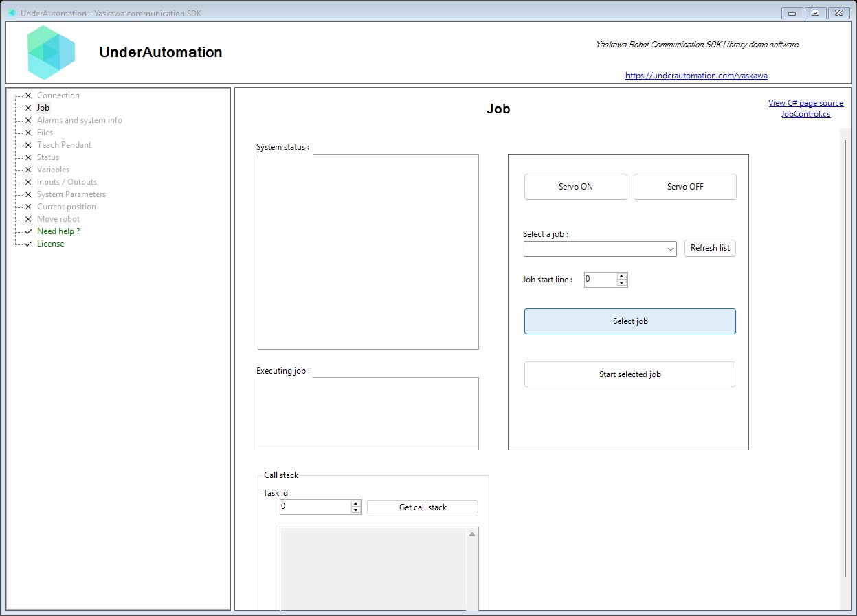Select the Job tree item
Image resolution: width=857 pixels, height=616 pixels.
coord(43,108)
